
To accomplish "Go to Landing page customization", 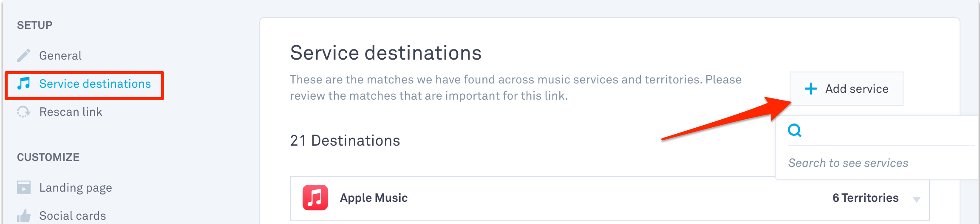I will [76, 188].
